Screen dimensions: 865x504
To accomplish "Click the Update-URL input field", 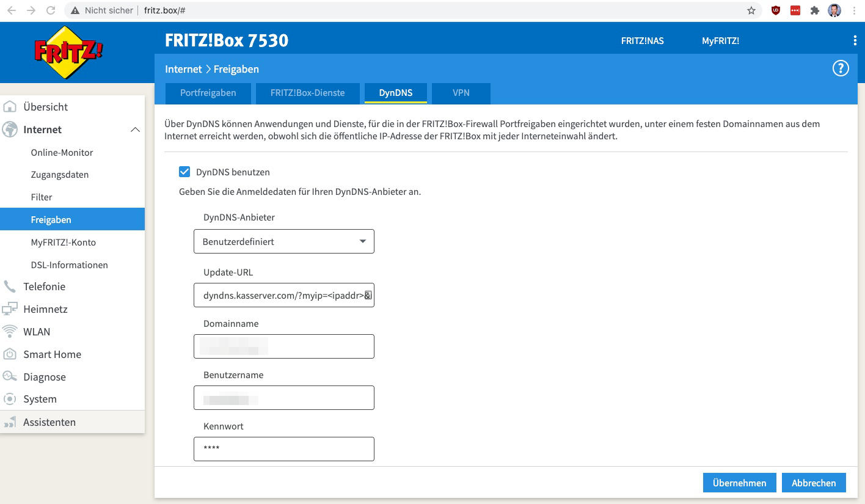I will coord(284,295).
